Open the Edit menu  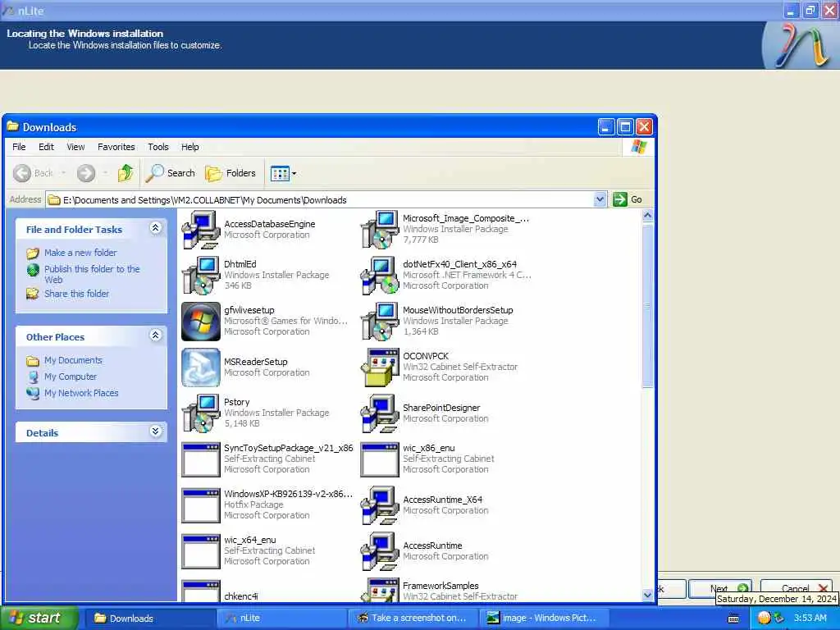pyautogui.click(x=46, y=147)
